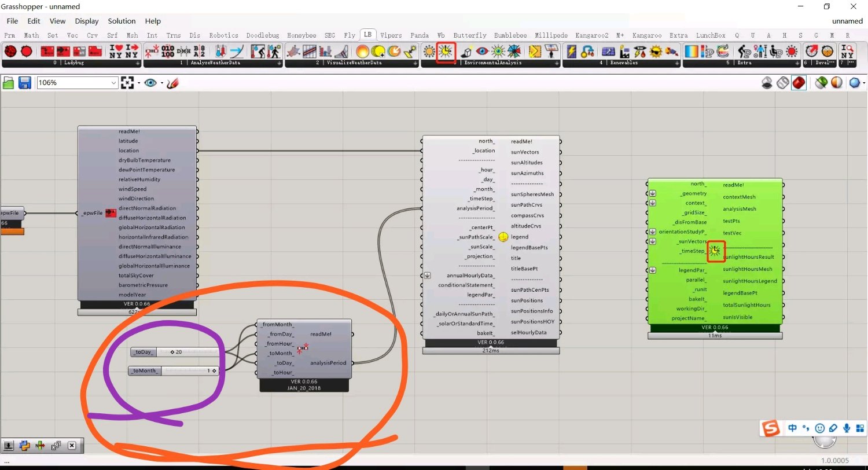Click the sunlightHoursResult output label

point(748,257)
